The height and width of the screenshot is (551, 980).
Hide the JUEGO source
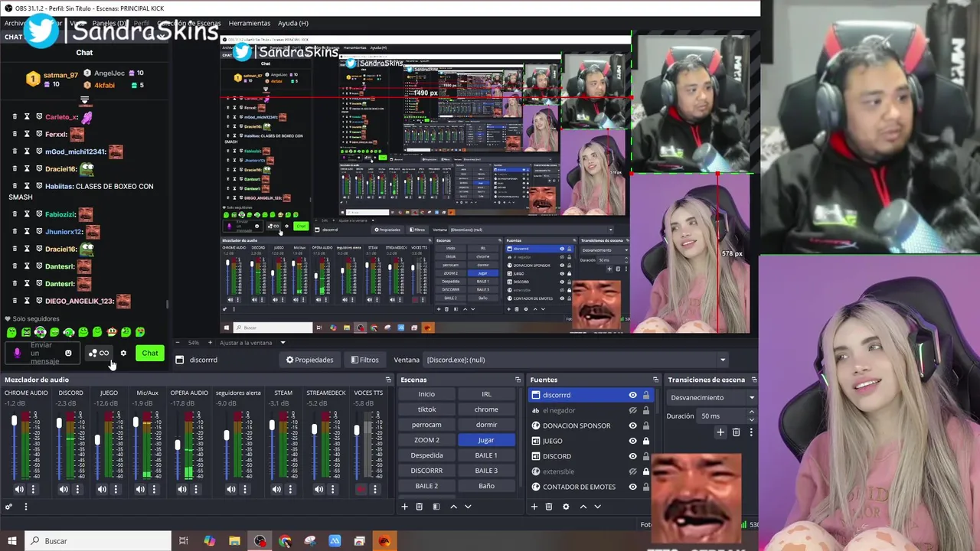[632, 441]
